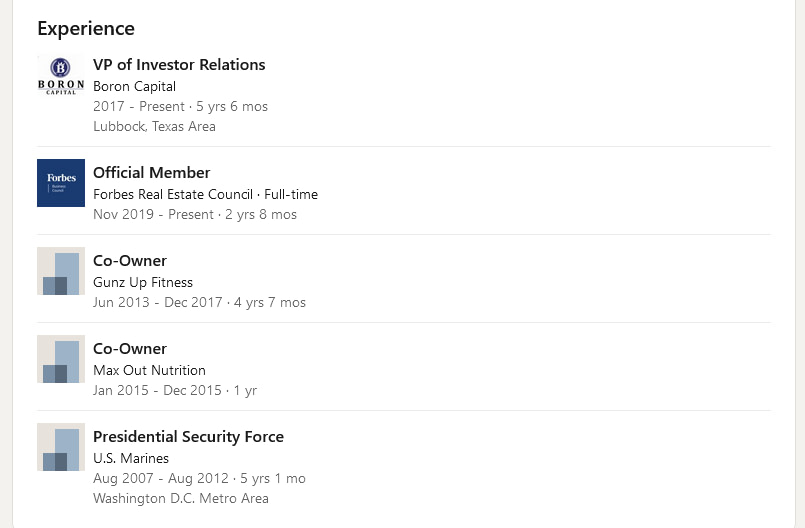Open the Official Member position title

click(151, 173)
